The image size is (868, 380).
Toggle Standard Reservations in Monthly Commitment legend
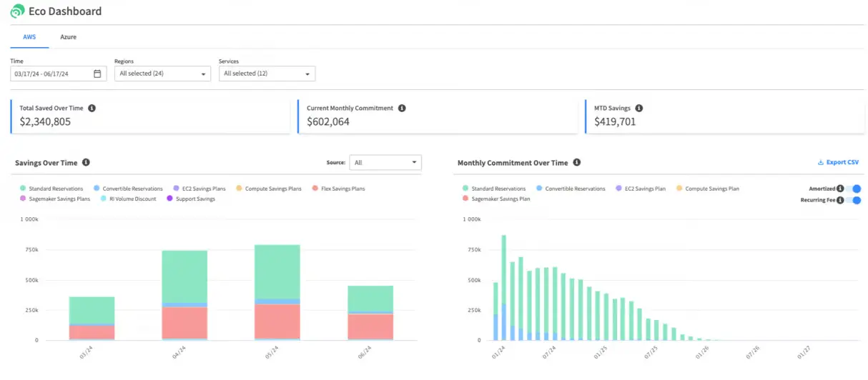[494, 189]
